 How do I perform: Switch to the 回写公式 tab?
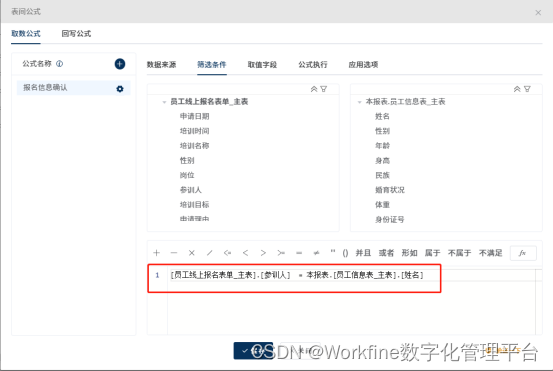76,34
